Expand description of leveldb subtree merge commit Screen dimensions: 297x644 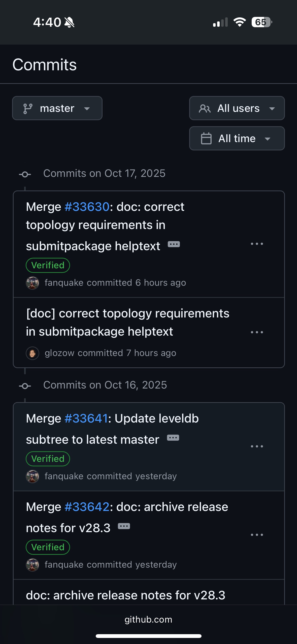173,438
